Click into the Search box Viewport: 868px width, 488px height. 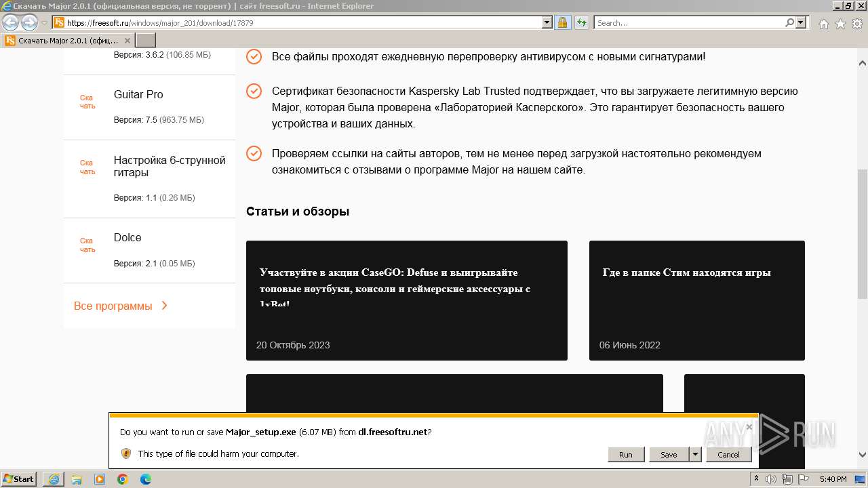tap(689, 22)
